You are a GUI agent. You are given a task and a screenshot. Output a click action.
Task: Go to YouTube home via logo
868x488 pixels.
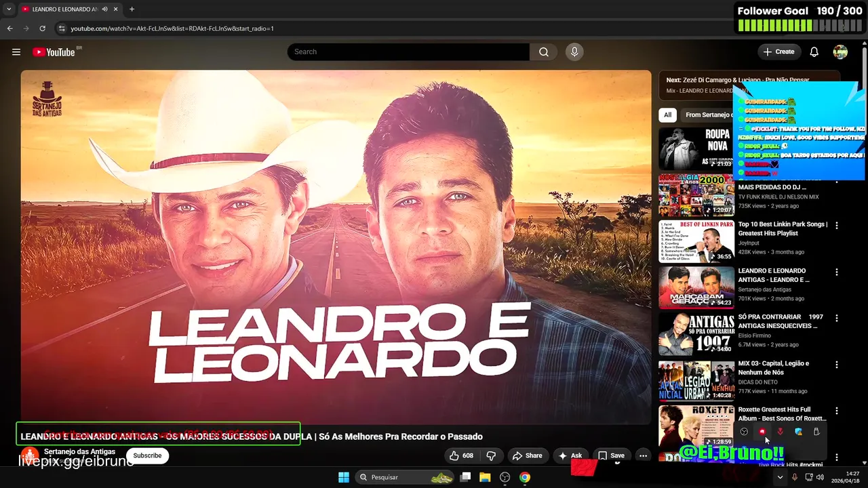point(53,52)
